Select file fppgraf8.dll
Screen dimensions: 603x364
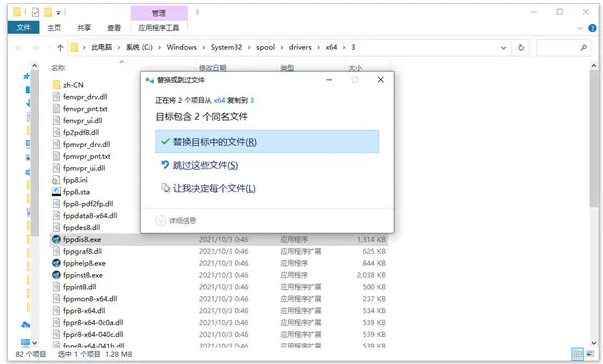82,251
